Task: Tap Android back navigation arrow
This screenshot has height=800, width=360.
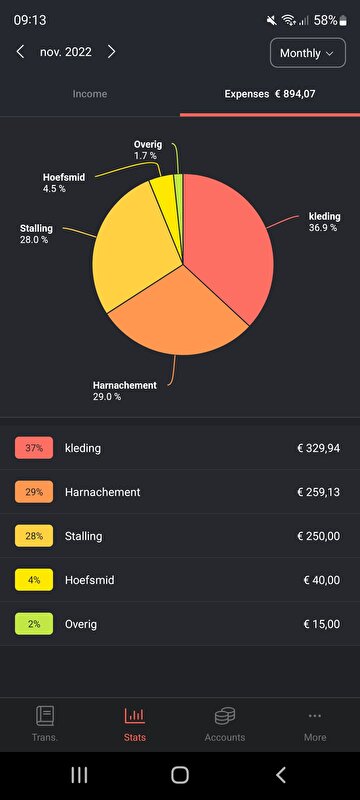Action: click(x=280, y=775)
